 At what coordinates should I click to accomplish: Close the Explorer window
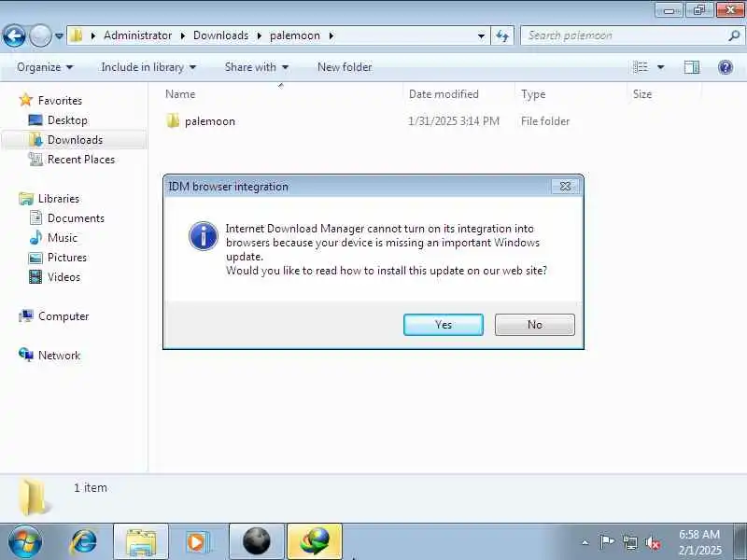(x=730, y=9)
